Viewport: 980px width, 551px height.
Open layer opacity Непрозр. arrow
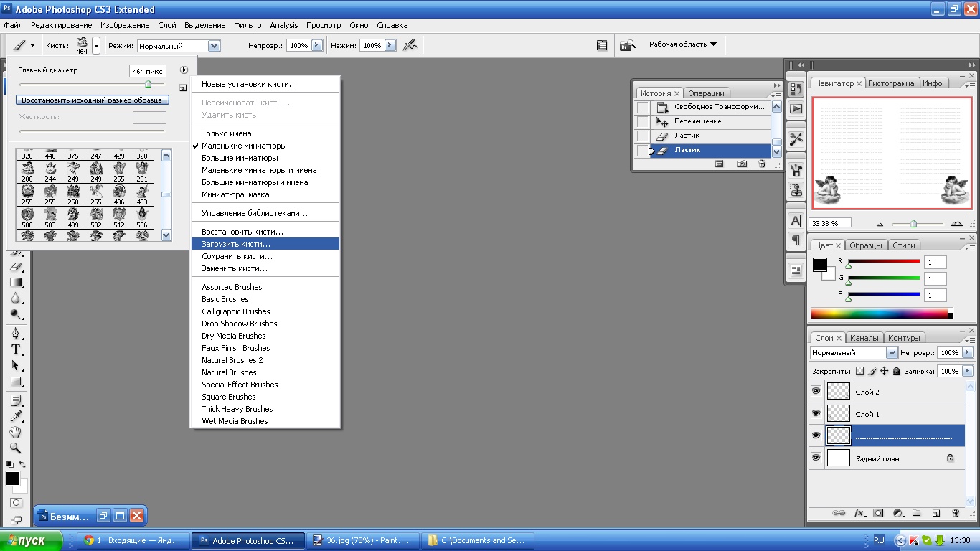tap(969, 352)
